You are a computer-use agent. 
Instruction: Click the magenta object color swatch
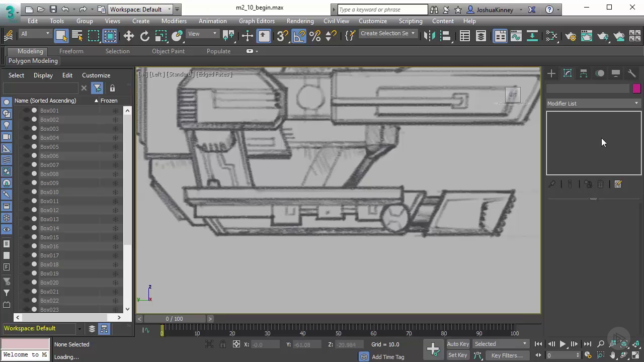tap(636, 88)
